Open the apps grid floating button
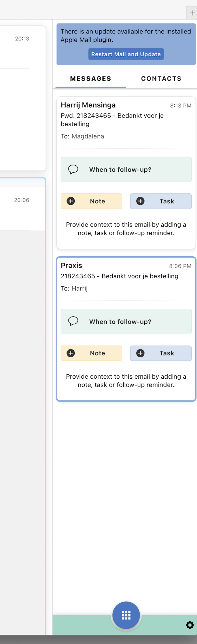 pos(126,615)
